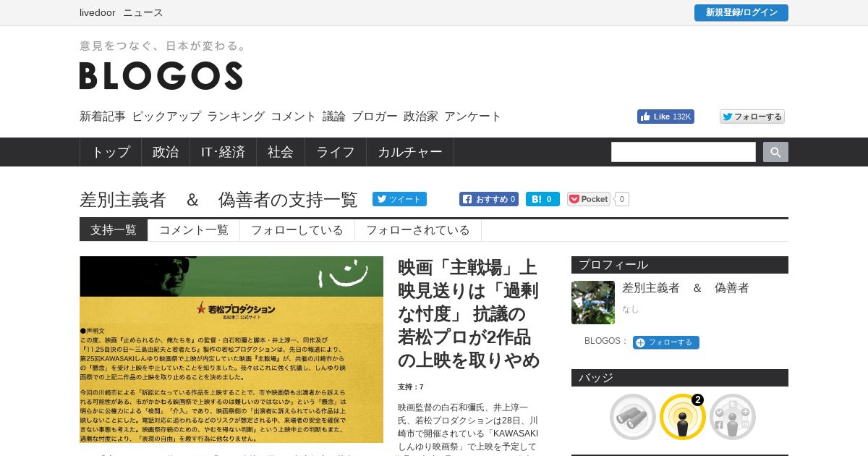
Task: Open 政治家 link
Action: (421, 117)
